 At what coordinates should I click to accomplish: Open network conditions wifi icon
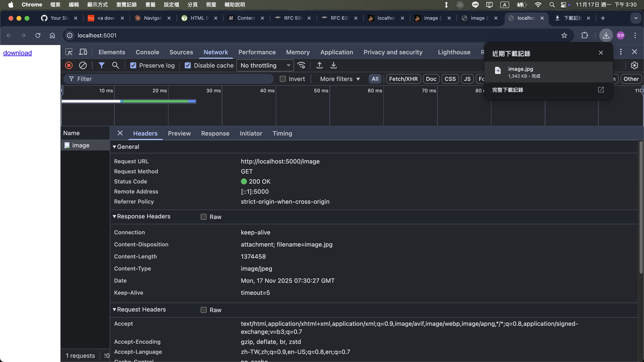tap(301, 65)
